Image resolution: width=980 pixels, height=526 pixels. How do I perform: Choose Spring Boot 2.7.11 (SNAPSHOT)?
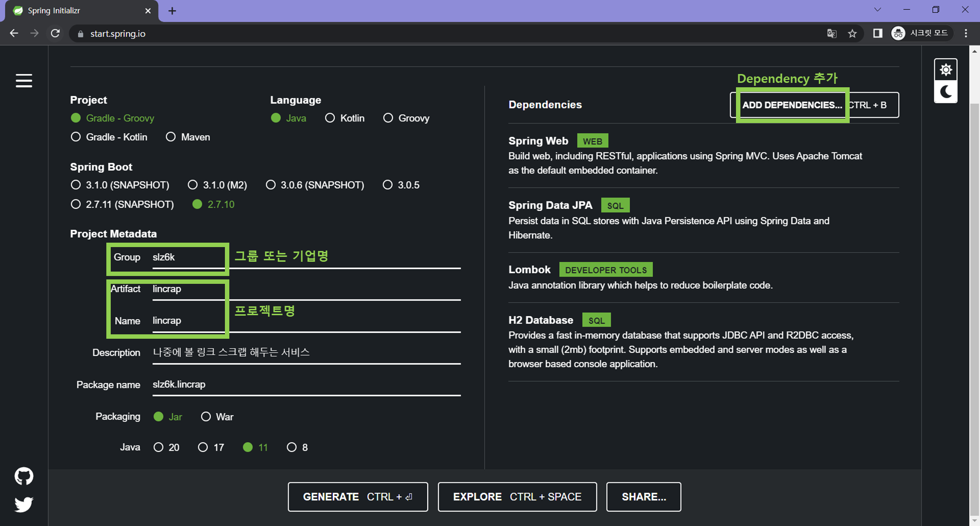122,204
